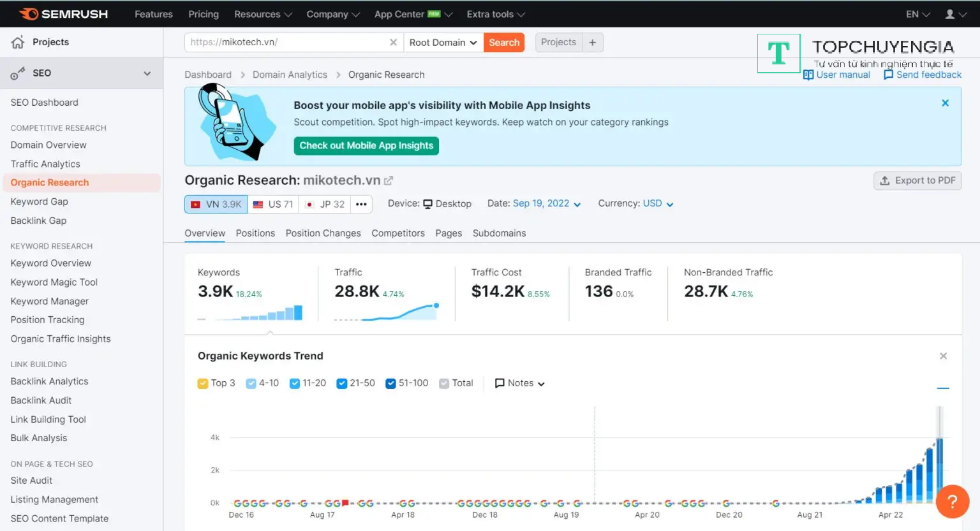Switch to the Competitors tab
This screenshot has width=980, height=531.
pyautogui.click(x=398, y=233)
